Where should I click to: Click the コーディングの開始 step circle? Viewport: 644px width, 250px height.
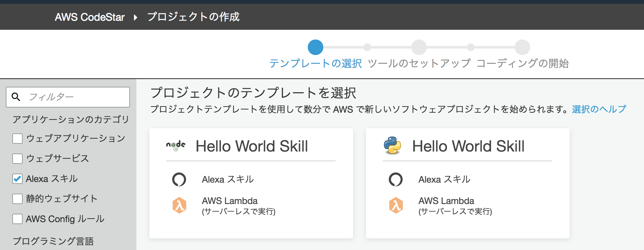coord(522,47)
